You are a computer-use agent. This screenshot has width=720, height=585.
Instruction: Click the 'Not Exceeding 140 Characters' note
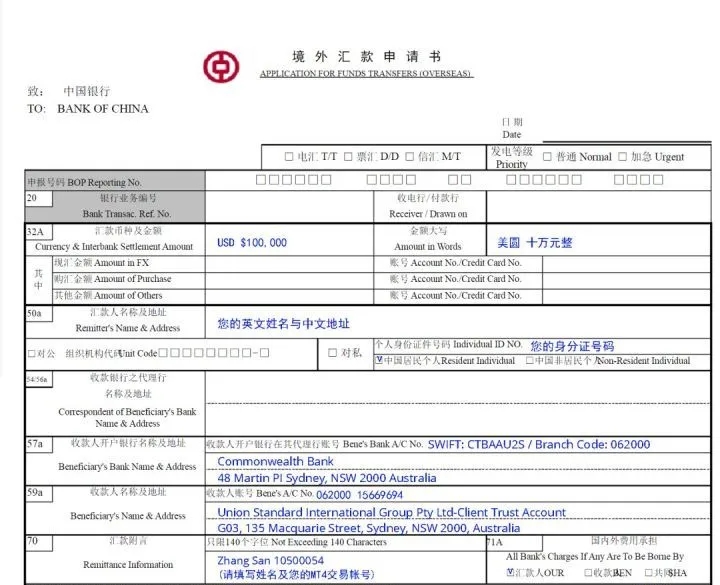(x=329, y=542)
